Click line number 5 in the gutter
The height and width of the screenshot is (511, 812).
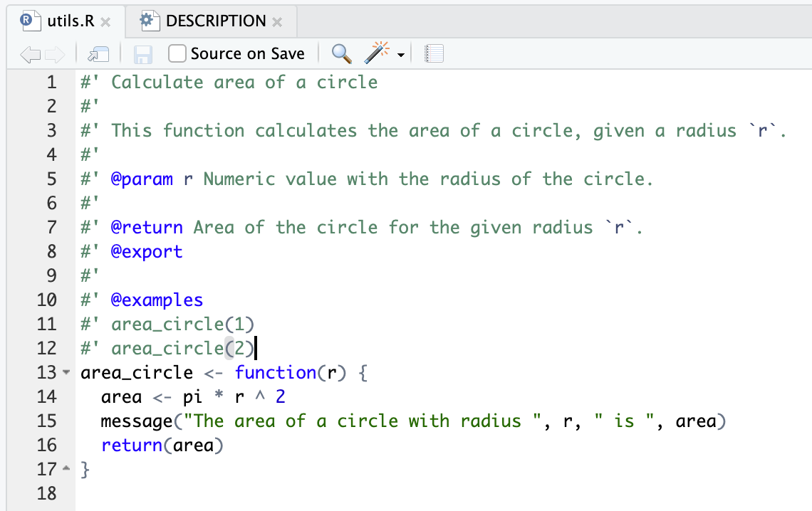pos(51,179)
